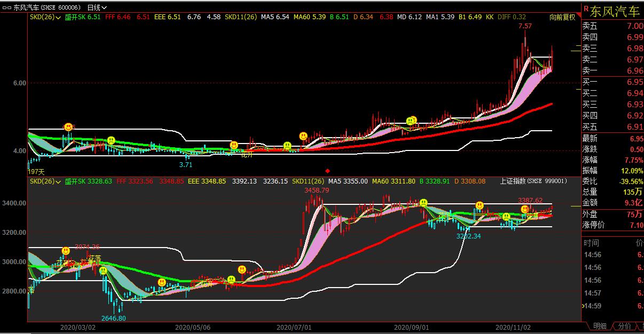Switch to the 分价 tab

point(624,326)
